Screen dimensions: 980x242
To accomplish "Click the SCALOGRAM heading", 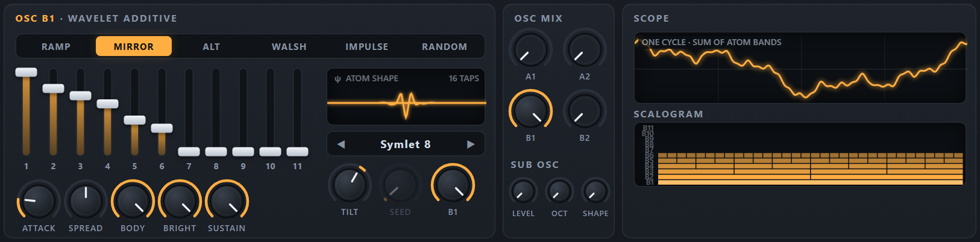I will tap(668, 114).
